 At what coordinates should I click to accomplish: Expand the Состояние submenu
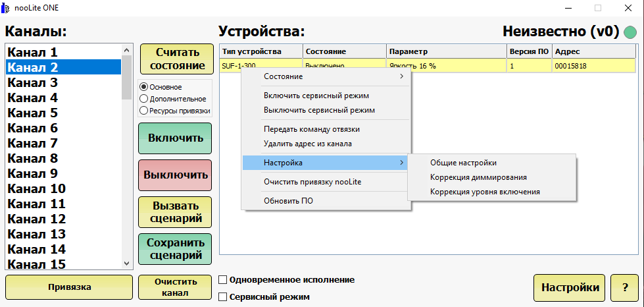[x=326, y=76]
